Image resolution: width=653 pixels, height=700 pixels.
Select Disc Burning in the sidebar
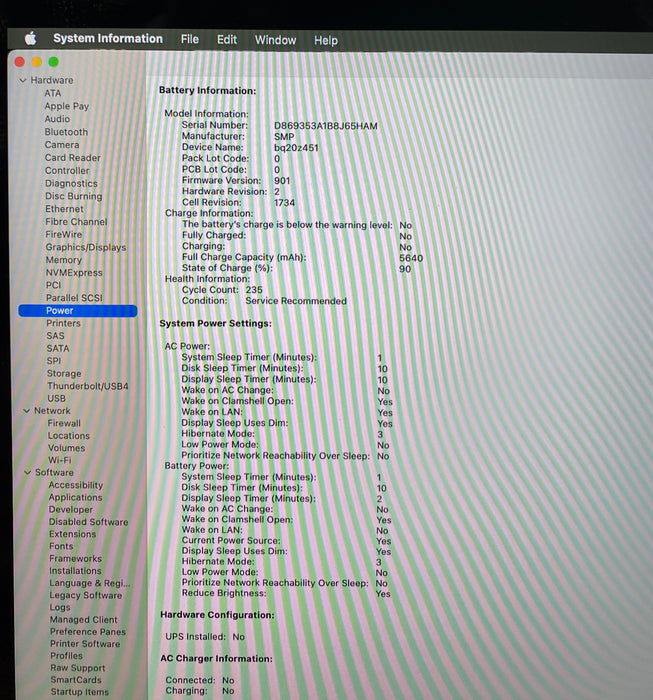coord(74,196)
